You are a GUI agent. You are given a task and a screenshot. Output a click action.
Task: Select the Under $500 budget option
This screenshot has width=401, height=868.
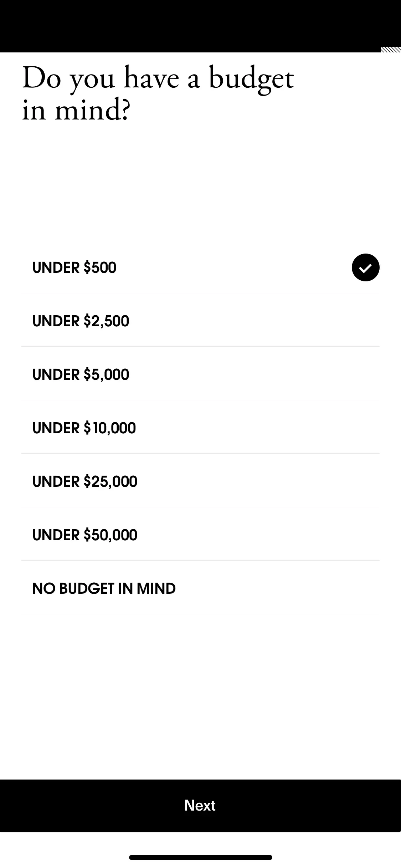200,267
